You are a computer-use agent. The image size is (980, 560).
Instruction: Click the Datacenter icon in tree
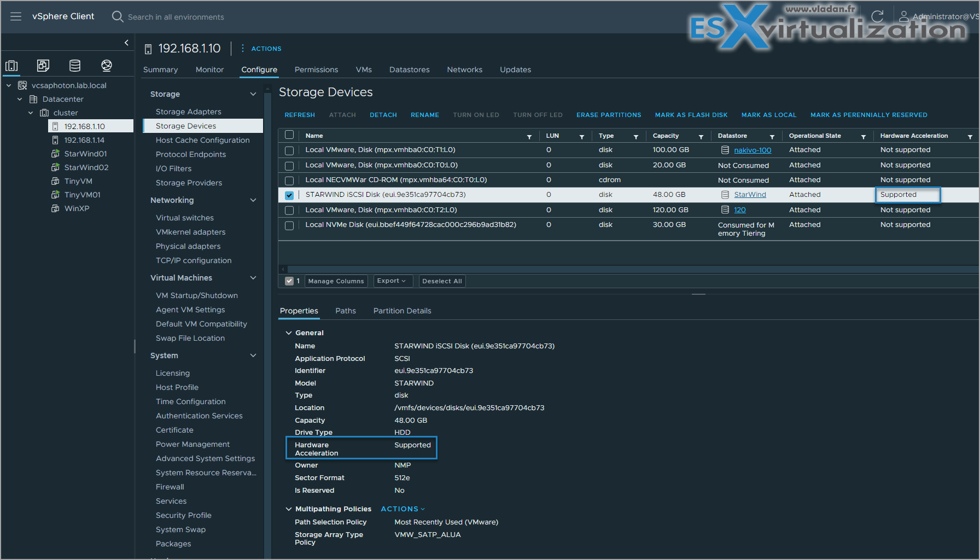(x=33, y=99)
